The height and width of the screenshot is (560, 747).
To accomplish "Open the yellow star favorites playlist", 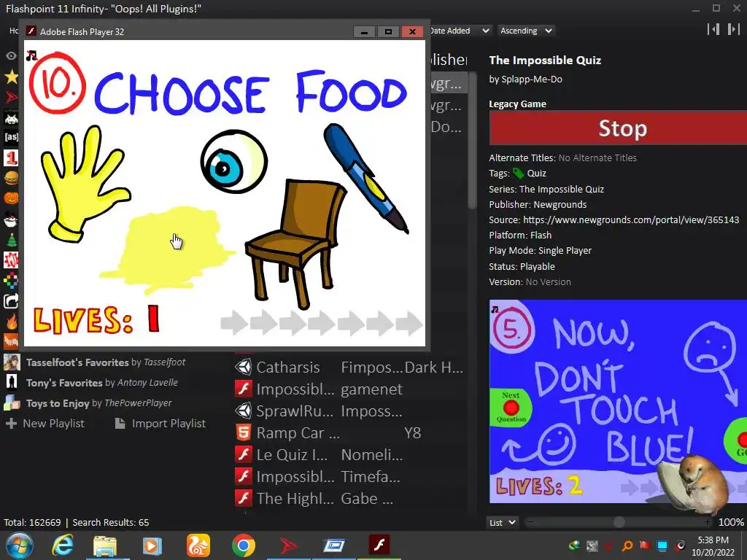I will point(11,77).
